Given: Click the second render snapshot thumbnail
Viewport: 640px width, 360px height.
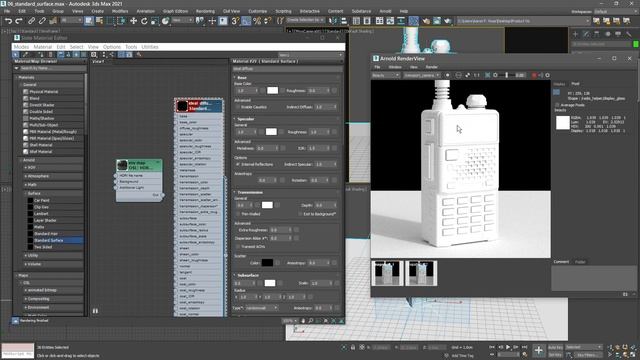Looking at the screenshot, I should [x=421, y=273].
